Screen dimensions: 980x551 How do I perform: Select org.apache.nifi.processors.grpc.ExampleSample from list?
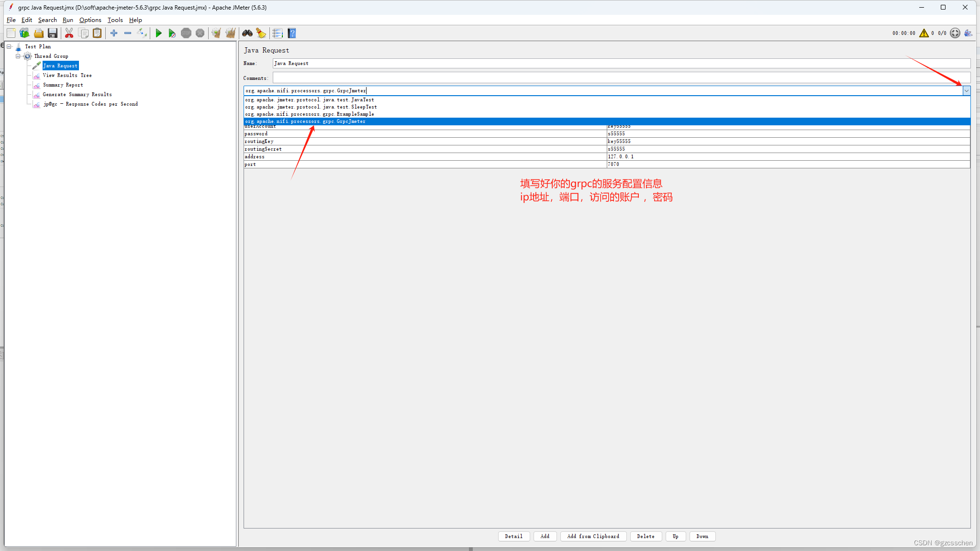(310, 114)
